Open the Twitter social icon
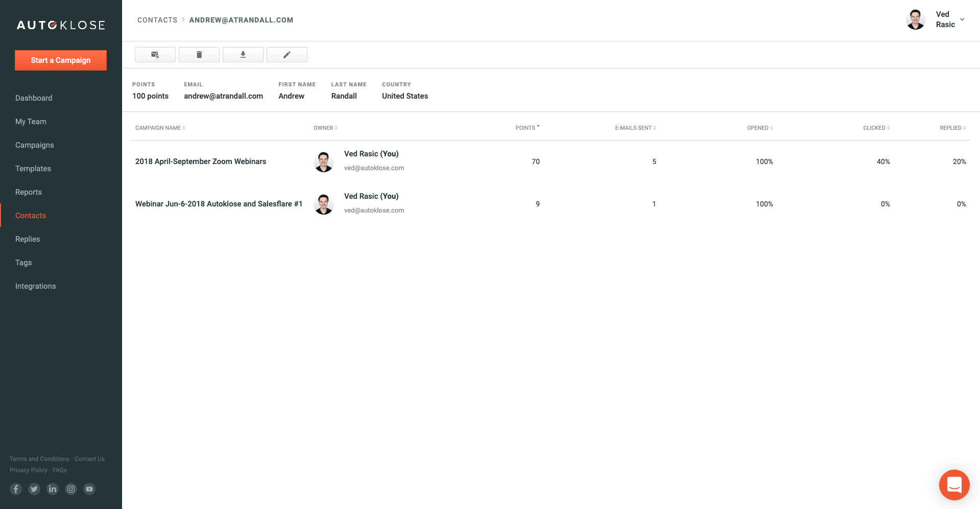This screenshot has width=980, height=509. [34, 489]
